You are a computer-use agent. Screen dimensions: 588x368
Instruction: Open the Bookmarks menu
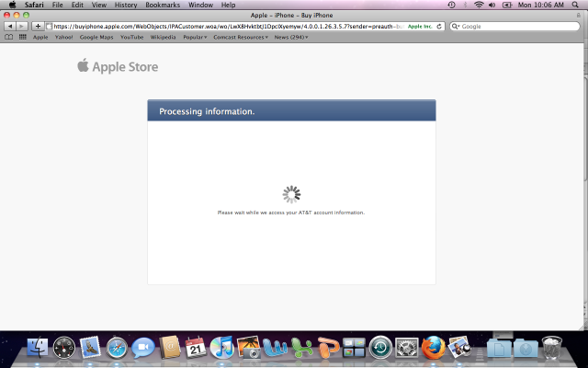(x=163, y=5)
